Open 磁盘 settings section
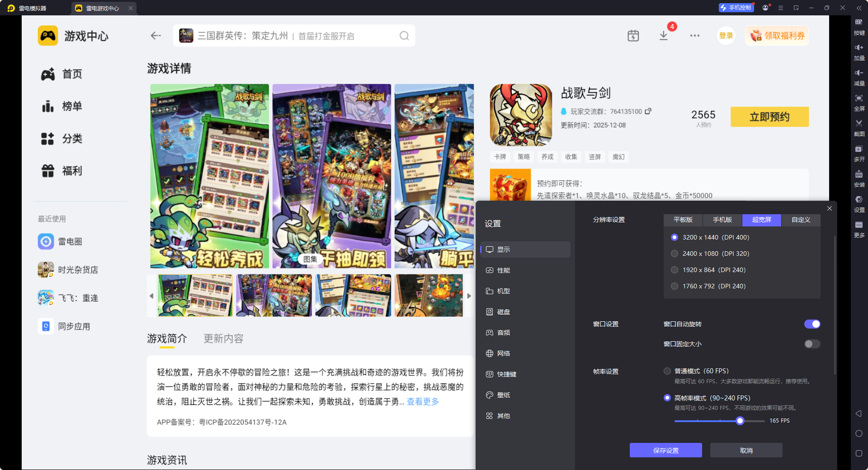The width and height of the screenshot is (868, 470). coord(525,312)
